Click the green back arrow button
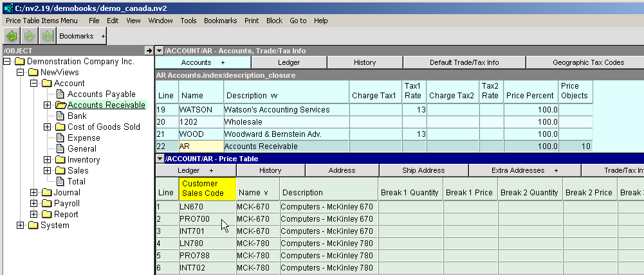This screenshot has width=644, height=275. pos(12,37)
